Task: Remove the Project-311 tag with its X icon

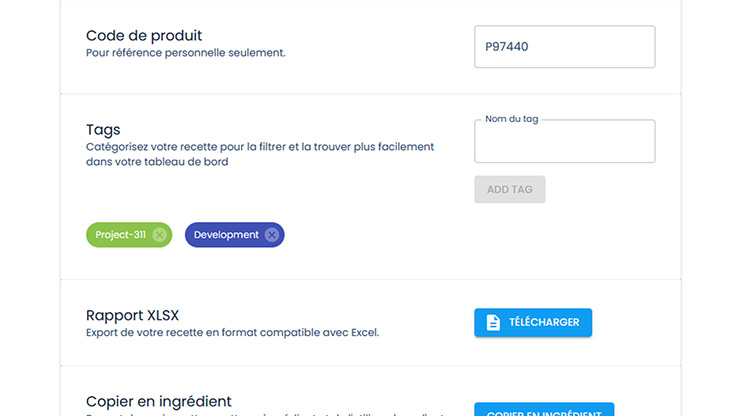Action: pyautogui.click(x=160, y=235)
